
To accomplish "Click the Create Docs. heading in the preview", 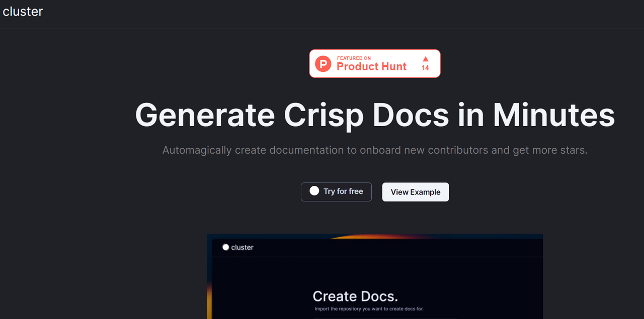I will (x=355, y=296).
